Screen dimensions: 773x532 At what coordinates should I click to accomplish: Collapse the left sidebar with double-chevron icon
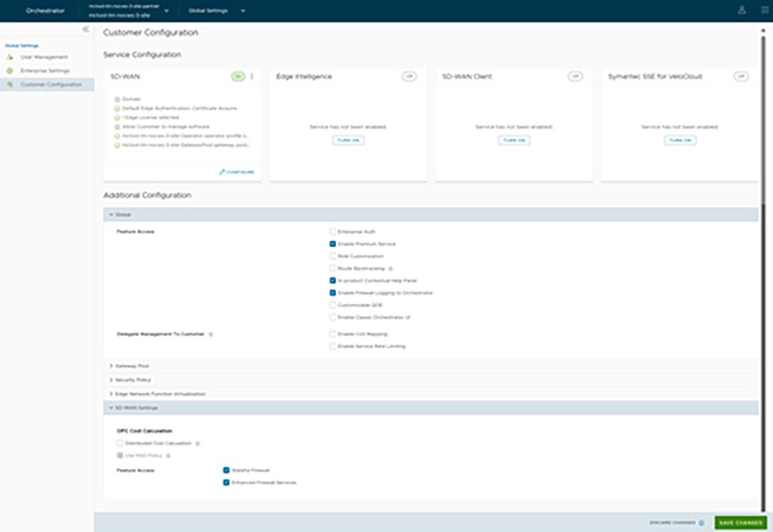pyautogui.click(x=86, y=29)
